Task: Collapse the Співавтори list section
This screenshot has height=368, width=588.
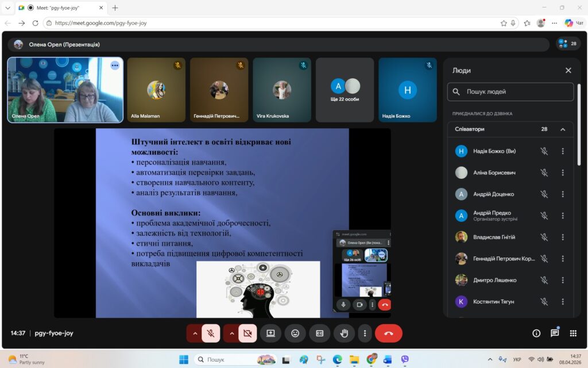Action: (x=563, y=129)
